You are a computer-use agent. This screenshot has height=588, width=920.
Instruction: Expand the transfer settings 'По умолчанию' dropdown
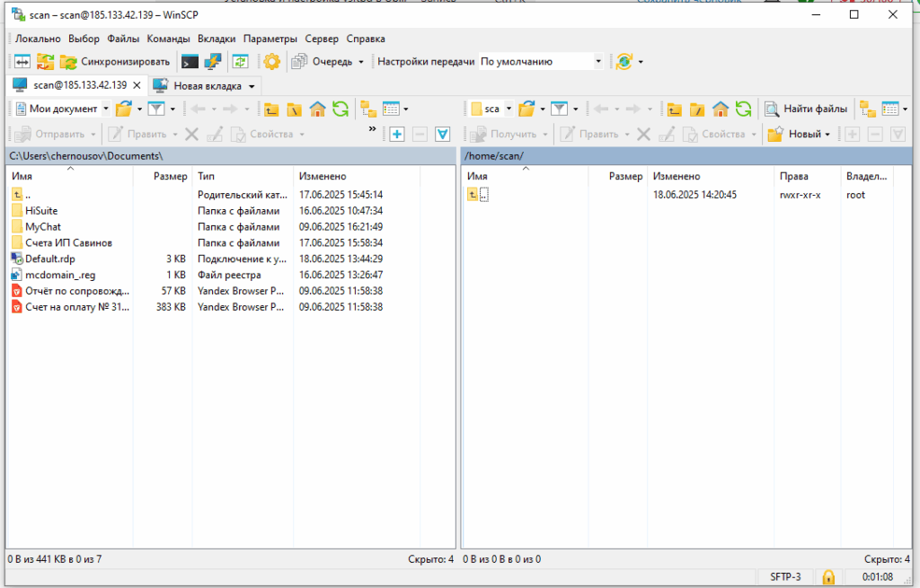tap(598, 62)
